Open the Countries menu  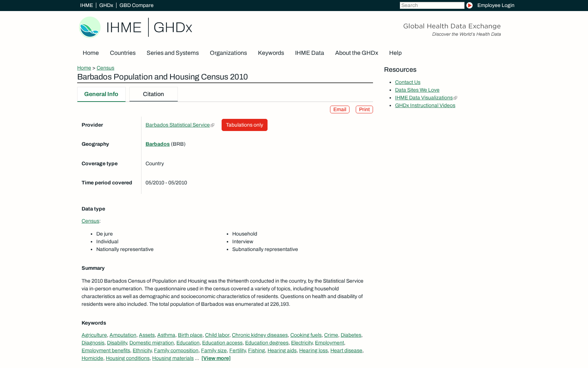pyautogui.click(x=123, y=53)
